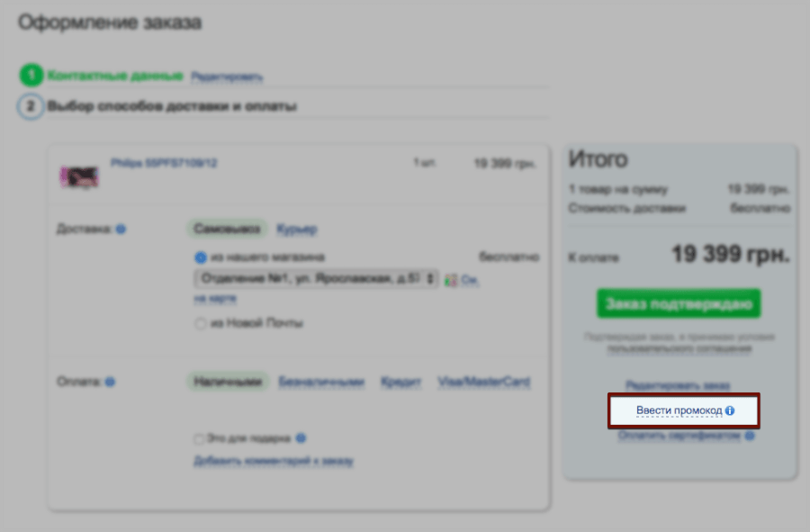810x532 pixels.
Task: Select the 'из нашего магазина' radio button
Action: (x=201, y=257)
